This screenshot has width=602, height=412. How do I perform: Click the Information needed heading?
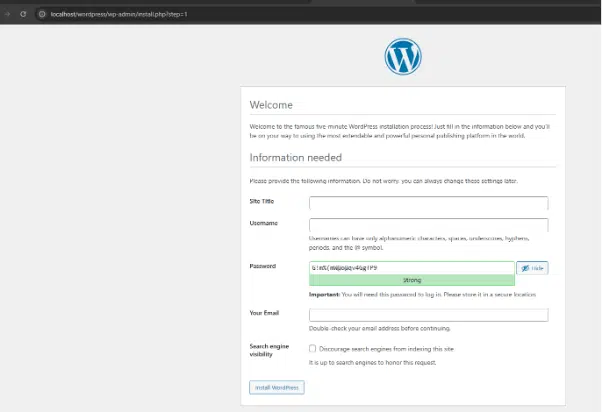click(x=296, y=157)
